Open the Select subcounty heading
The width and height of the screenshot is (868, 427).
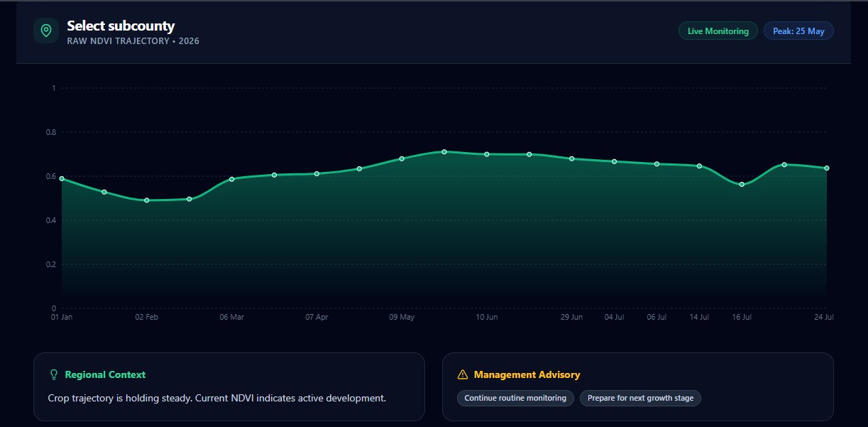[121, 26]
